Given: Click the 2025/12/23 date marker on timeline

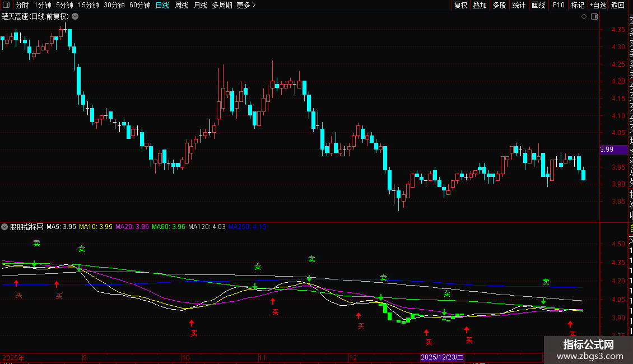Looking at the screenshot, I should tap(443, 357).
